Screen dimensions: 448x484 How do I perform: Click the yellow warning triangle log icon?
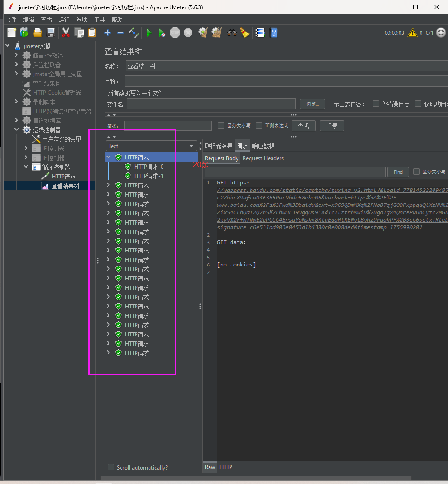413,33
